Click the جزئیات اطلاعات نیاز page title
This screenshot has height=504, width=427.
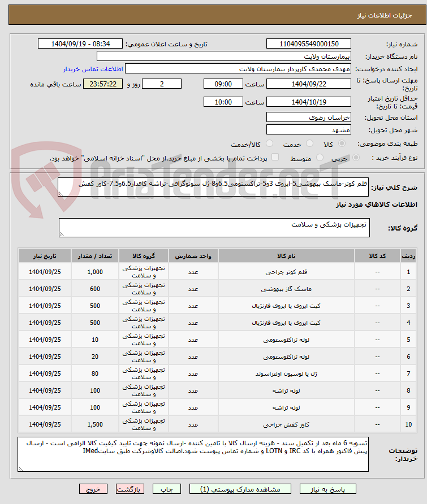click(384, 15)
